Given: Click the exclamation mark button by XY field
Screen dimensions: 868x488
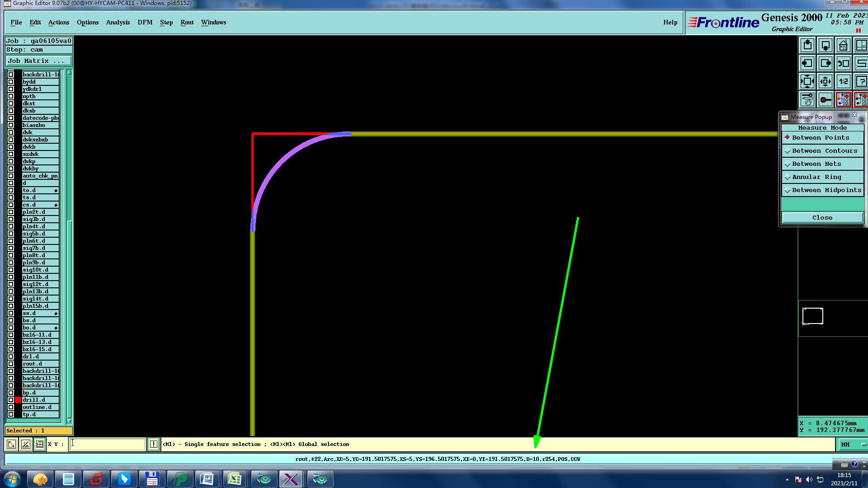Looking at the screenshot, I should click(x=154, y=444).
